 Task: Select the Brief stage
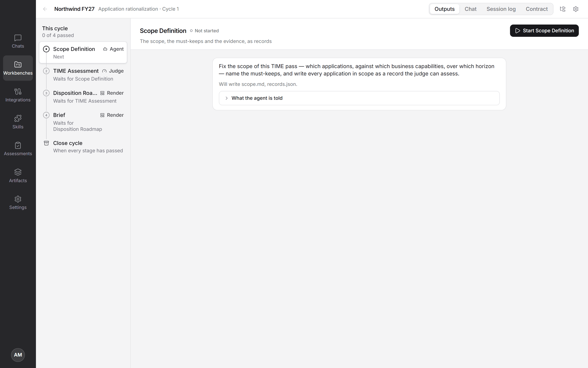[83, 122]
